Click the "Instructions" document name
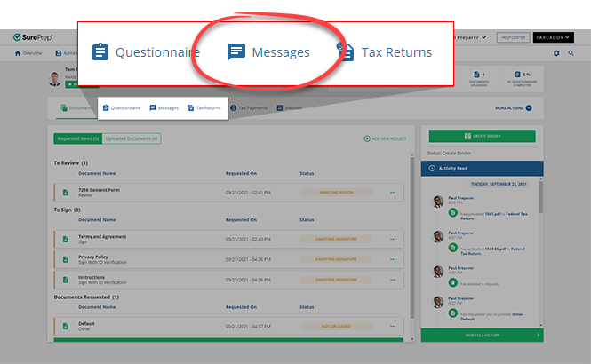This screenshot has height=364, width=591. [92, 277]
